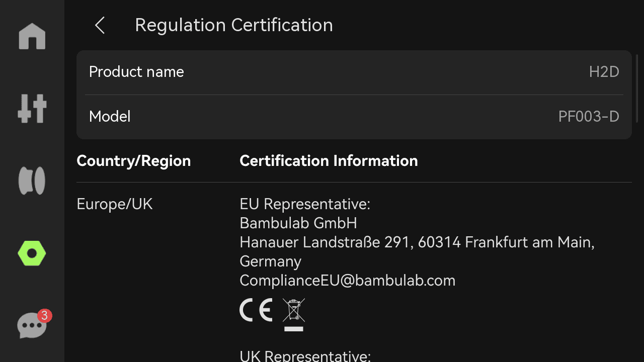The width and height of the screenshot is (644, 362).
Task: Select the Model row
Action: (354, 117)
